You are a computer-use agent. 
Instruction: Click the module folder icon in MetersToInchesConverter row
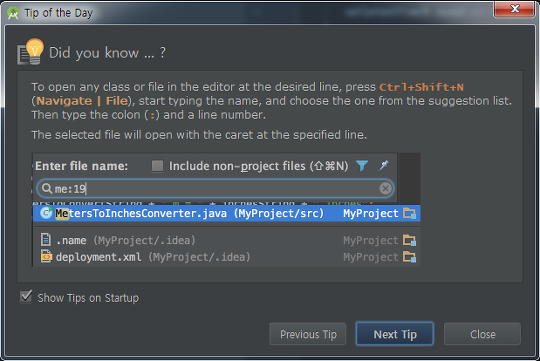pyautogui.click(x=409, y=213)
